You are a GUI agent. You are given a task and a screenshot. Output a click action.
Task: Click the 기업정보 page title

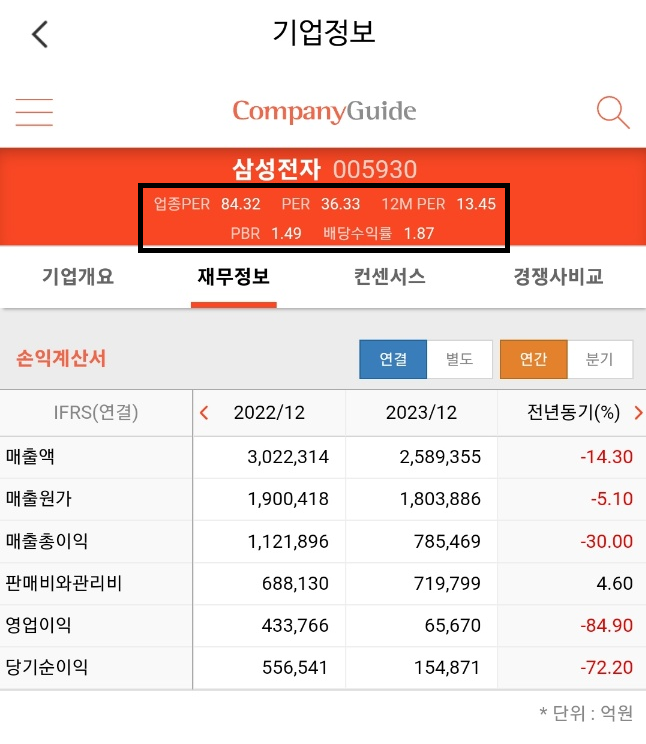tap(324, 33)
